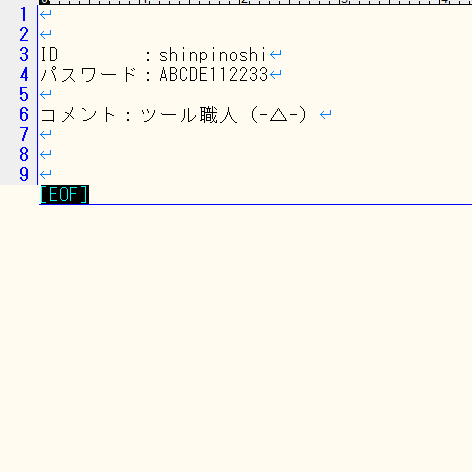Click line number 2 in the gutter

pos(24,34)
